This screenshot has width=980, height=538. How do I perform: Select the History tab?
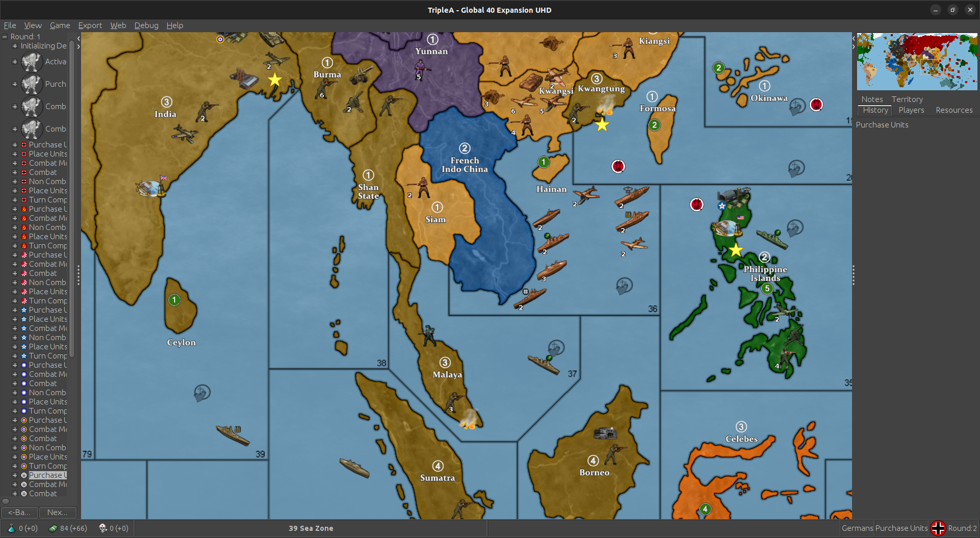[875, 110]
